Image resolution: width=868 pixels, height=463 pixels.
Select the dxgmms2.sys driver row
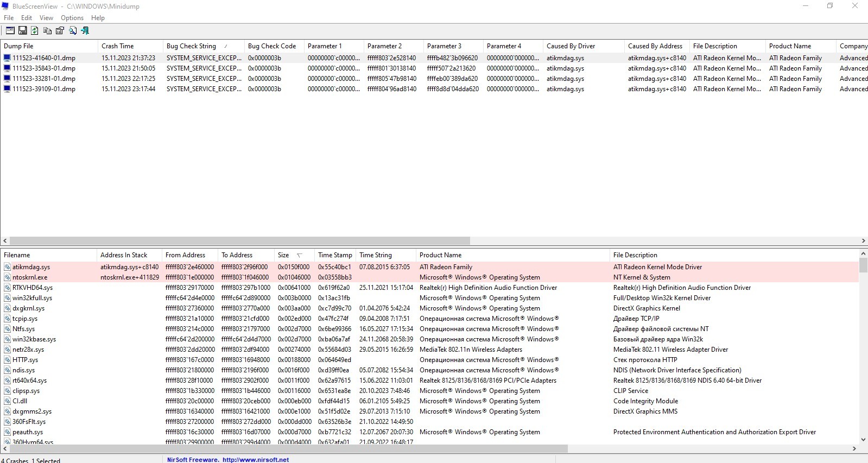(x=429, y=411)
